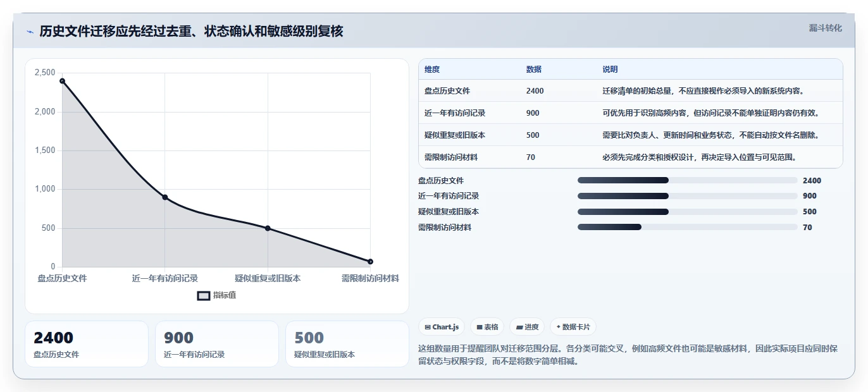
Task: Select the chart point above 近一年有访问记录
Action: (165, 197)
